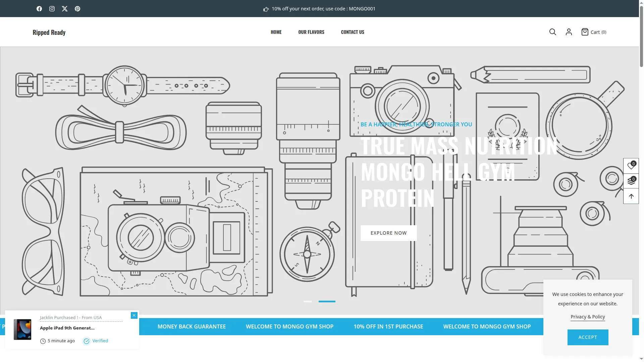Click the iPad product thumbnail

(22, 329)
